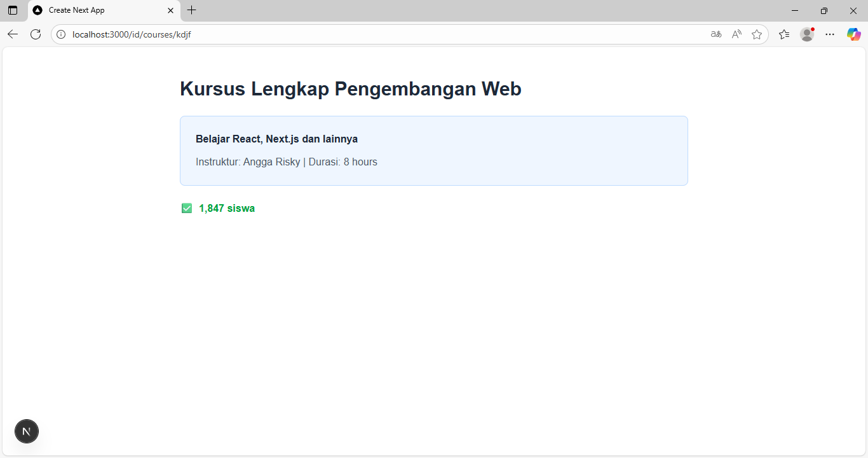868x458 pixels.
Task: Open the Favorites hub icon
Action: pyautogui.click(x=784, y=34)
